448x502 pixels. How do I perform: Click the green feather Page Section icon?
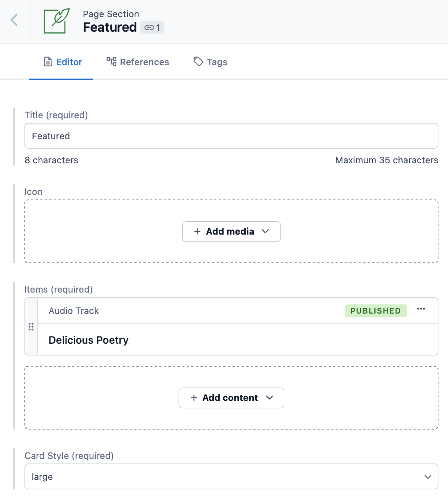57,21
